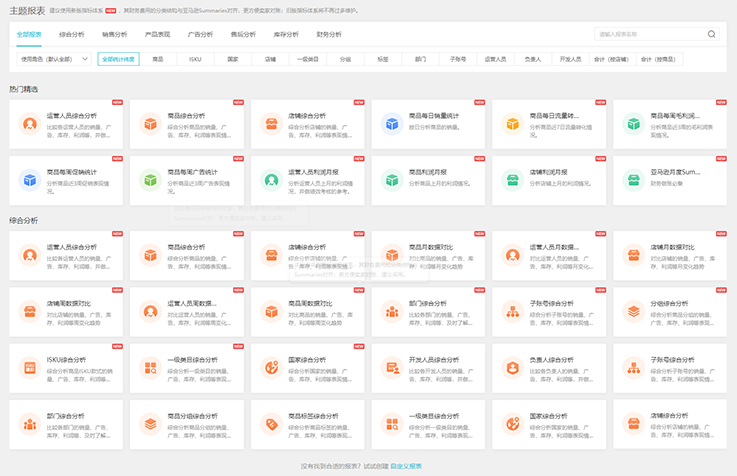Switch to the 销售分析 tab
The width and height of the screenshot is (737, 476).
click(x=114, y=34)
